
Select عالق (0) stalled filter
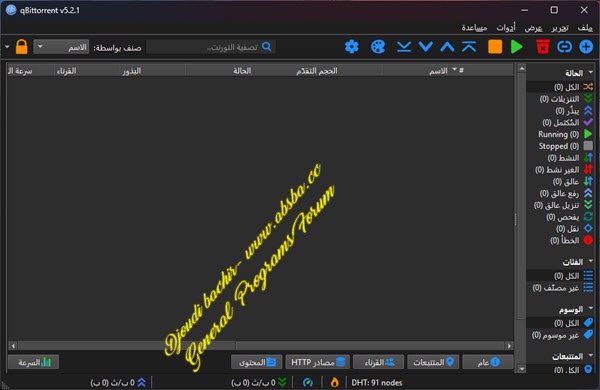click(x=572, y=181)
